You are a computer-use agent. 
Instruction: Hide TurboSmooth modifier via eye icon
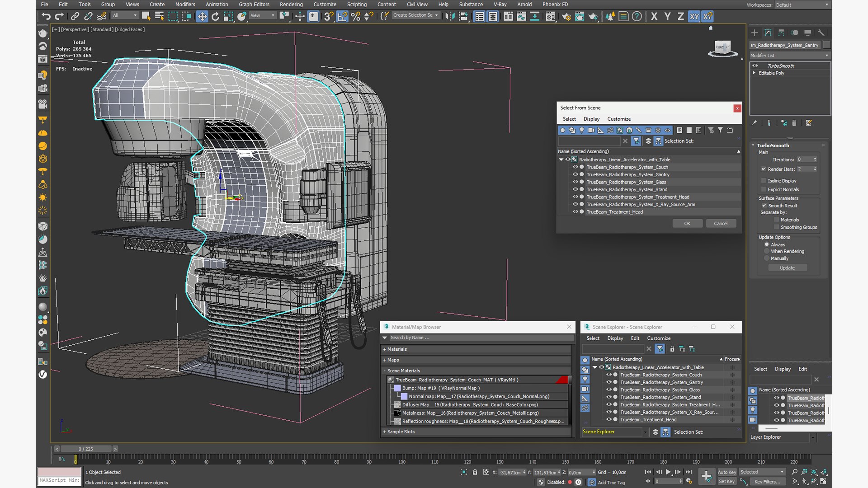point(755,66)
